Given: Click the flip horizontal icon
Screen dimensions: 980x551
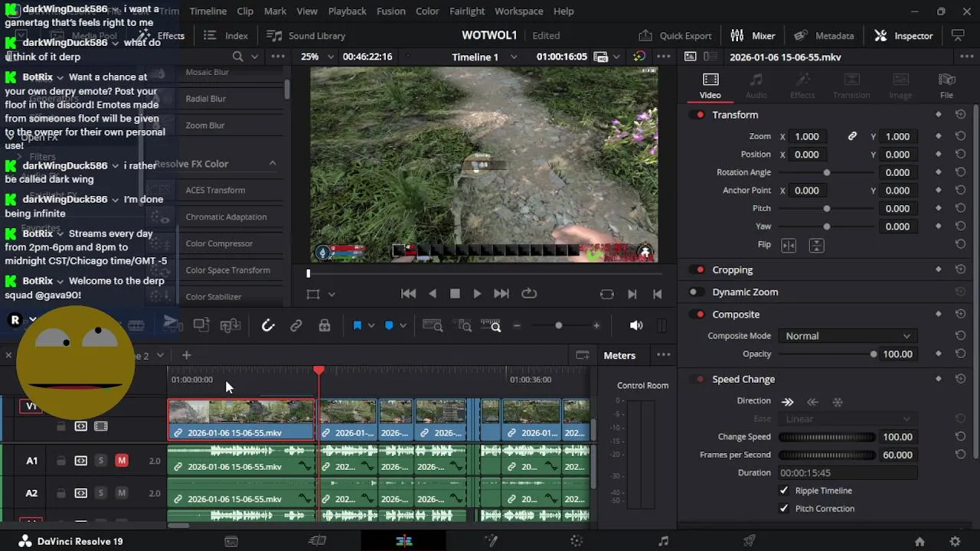Looking at the screenshot, I should click(789, 245).
